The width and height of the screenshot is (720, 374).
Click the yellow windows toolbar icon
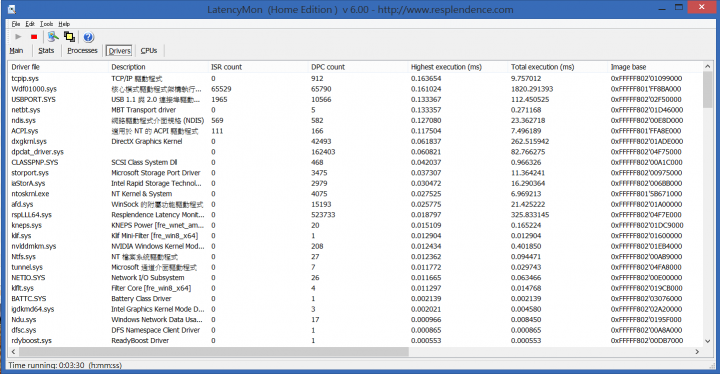[69, 37]
